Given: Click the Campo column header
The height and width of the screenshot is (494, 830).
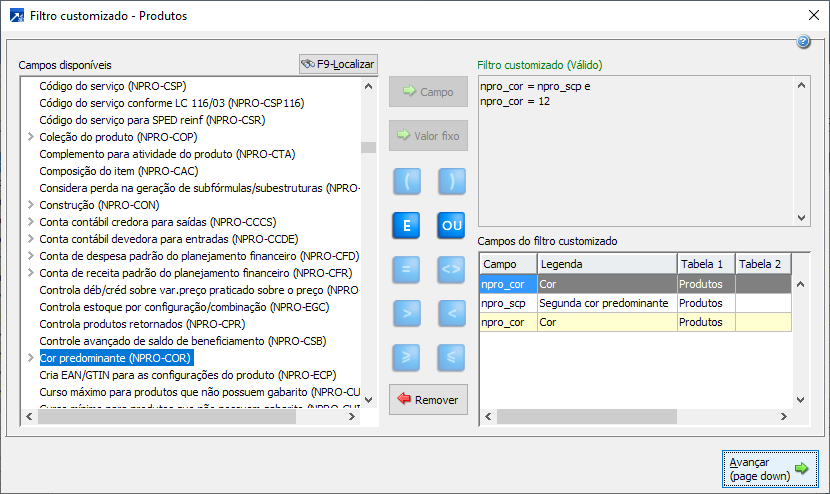Looking at the screenshot, I should 509,264.
